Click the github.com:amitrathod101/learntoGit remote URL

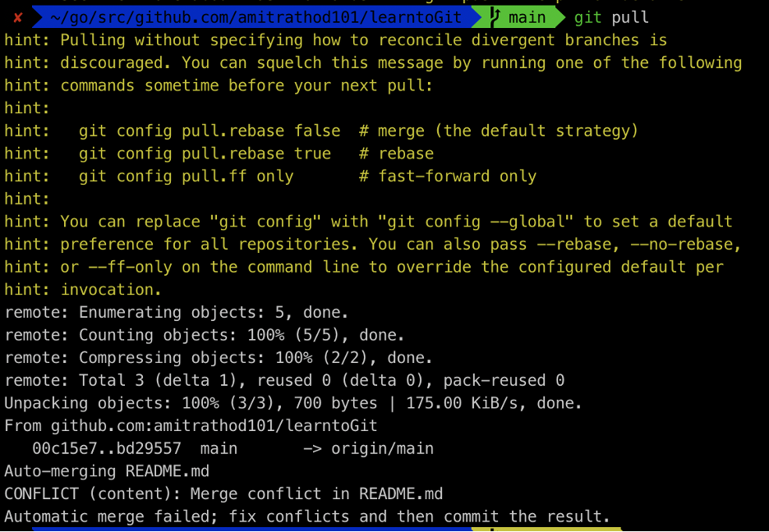pos(214,426)
